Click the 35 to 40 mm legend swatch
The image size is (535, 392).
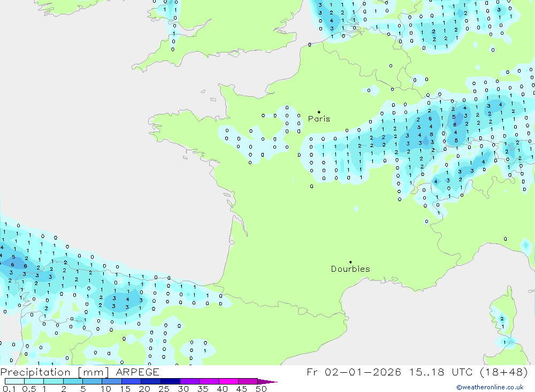click(x=209, y=381)
